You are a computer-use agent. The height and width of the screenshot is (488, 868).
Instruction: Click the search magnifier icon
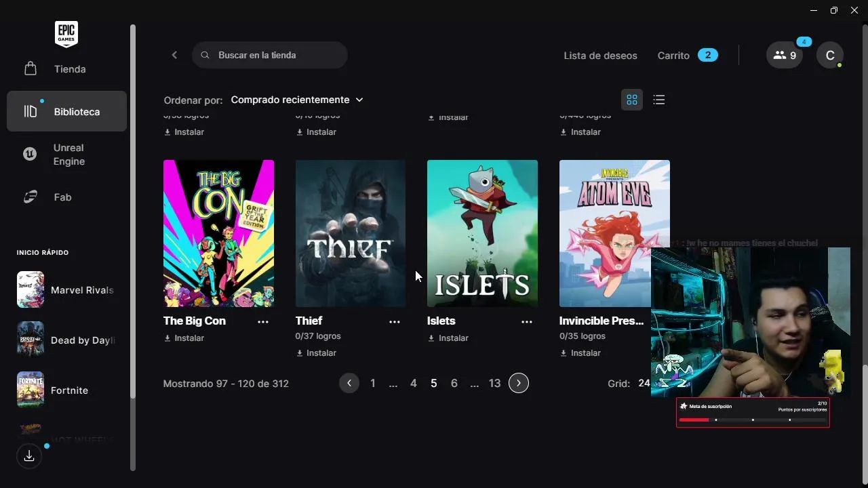point(205,55)
